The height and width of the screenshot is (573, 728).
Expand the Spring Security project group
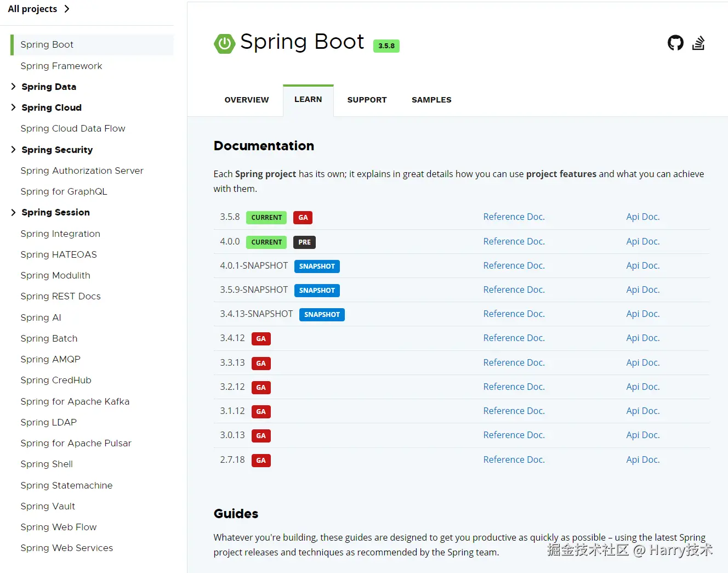[14, 150]
